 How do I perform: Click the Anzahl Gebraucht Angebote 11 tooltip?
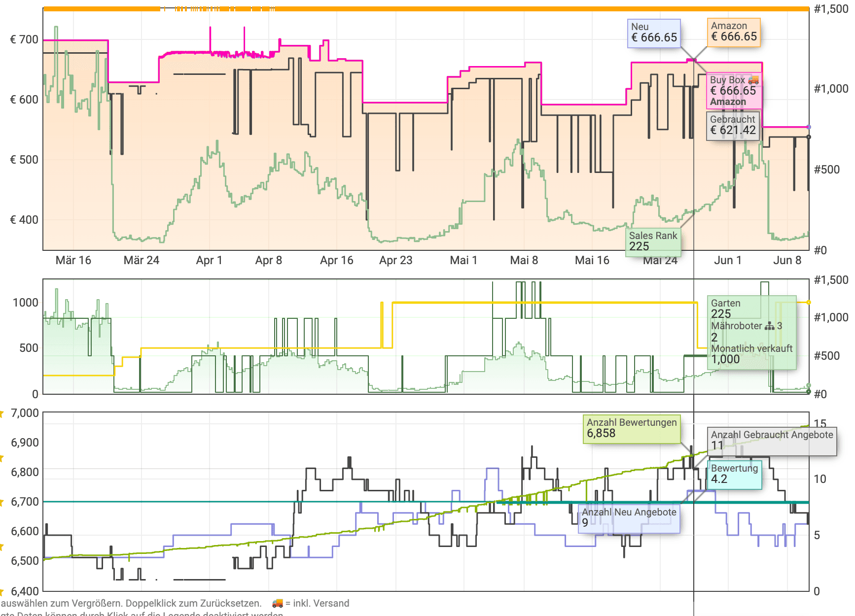772,441
